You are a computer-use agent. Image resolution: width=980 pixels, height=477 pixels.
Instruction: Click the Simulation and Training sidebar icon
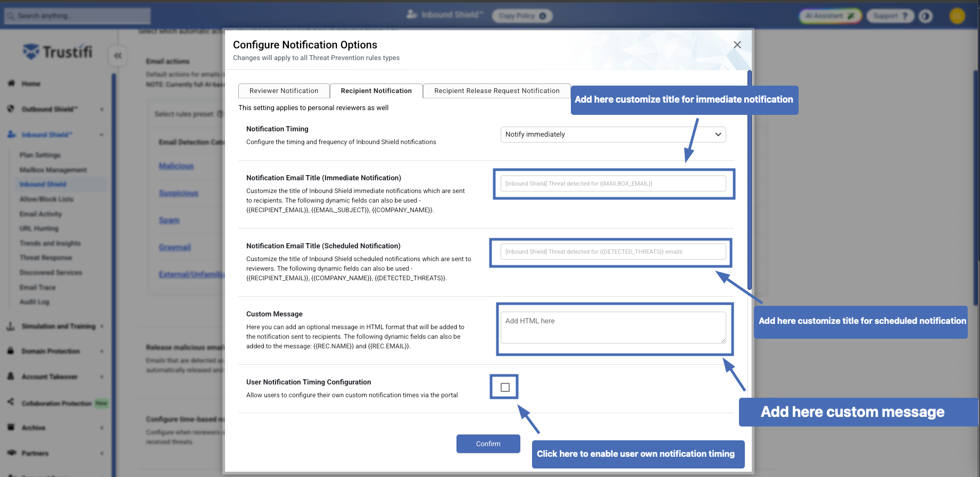coord(11,326)
